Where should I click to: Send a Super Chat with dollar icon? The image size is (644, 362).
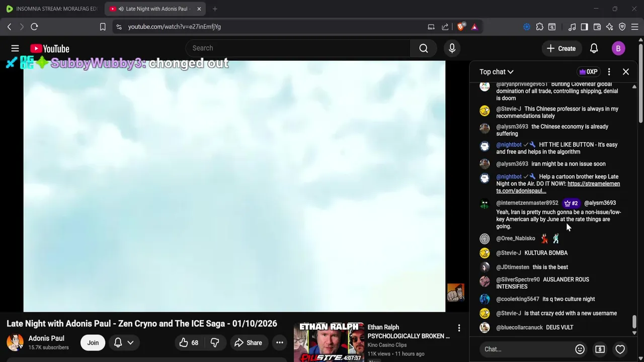(x=600, y=349)
